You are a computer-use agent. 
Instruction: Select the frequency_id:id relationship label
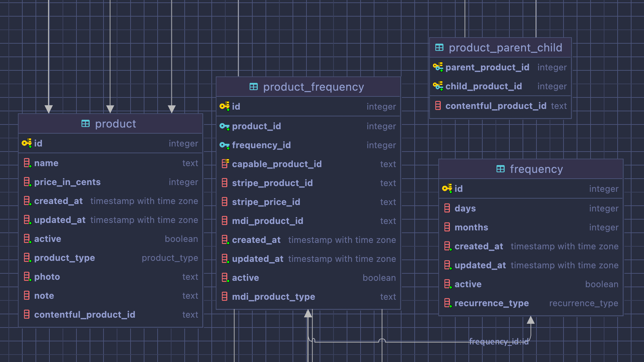pyautogui.click(x=499, y=342)
